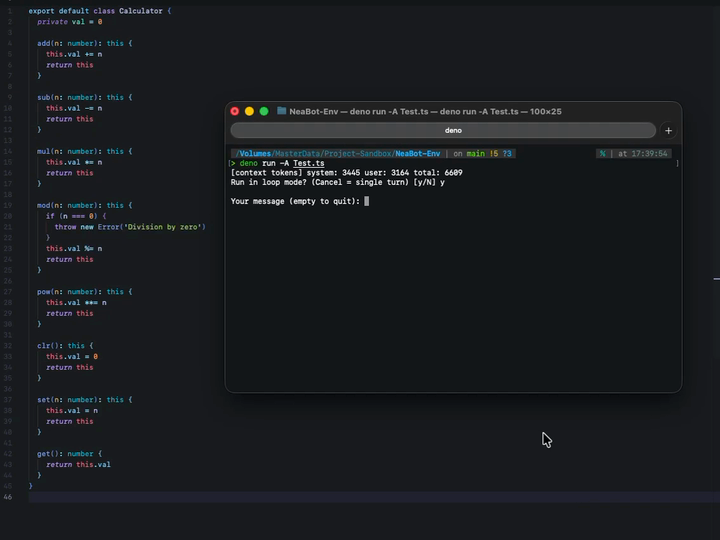Click the NeaBot-Env path segment in prompt

(417, 154)
